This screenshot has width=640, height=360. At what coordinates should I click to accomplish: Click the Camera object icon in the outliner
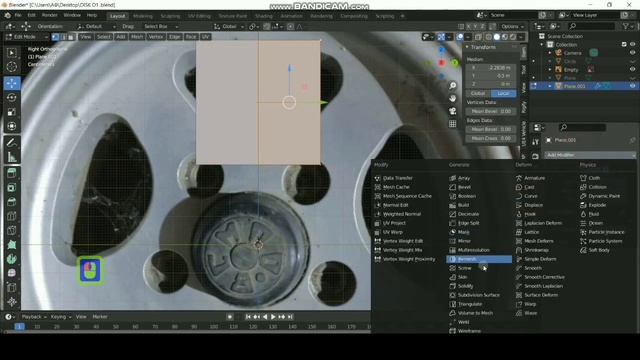(558, 53)
